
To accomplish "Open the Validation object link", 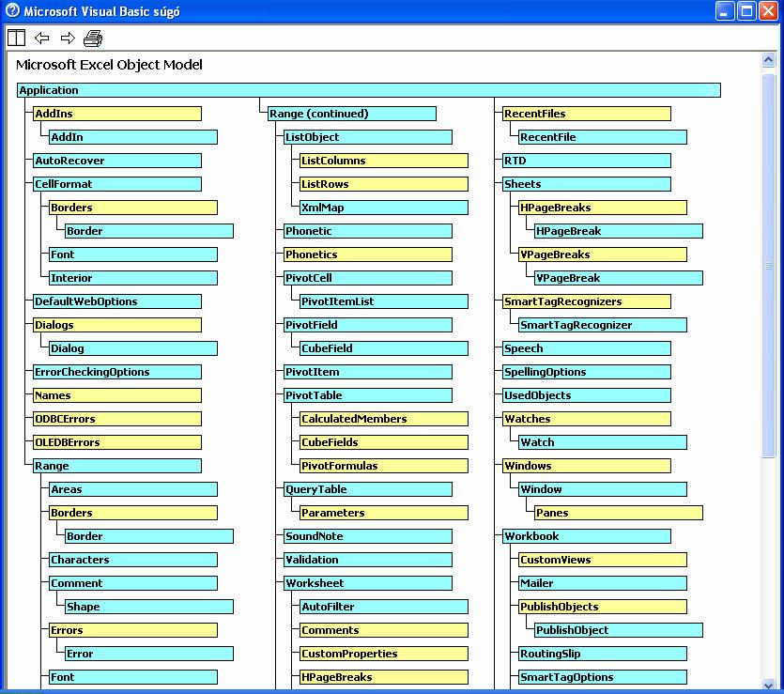I will coord(368,560).
